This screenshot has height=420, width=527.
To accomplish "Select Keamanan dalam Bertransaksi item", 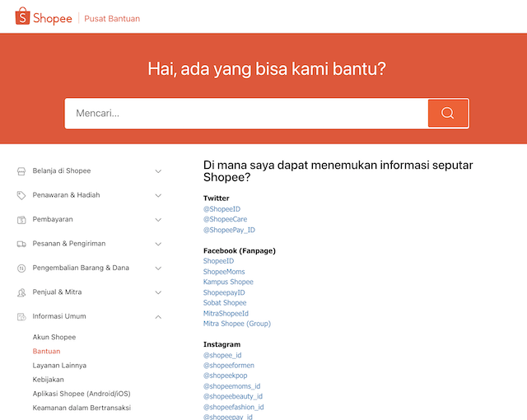I will pos(82,408).
